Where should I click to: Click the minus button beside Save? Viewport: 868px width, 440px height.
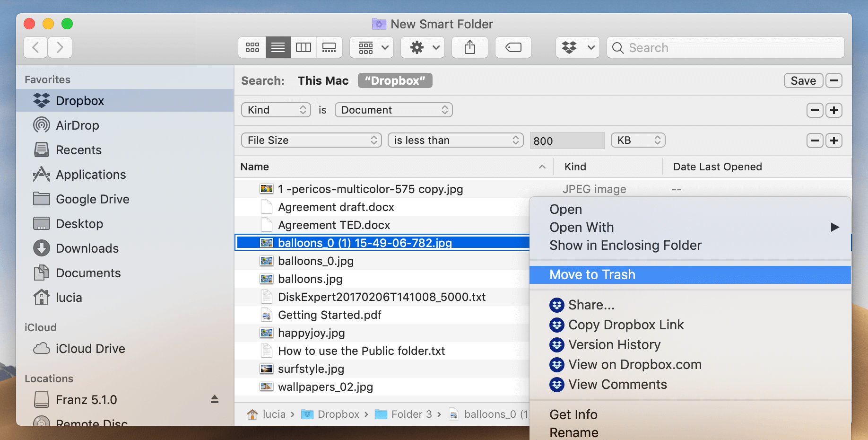834,80
